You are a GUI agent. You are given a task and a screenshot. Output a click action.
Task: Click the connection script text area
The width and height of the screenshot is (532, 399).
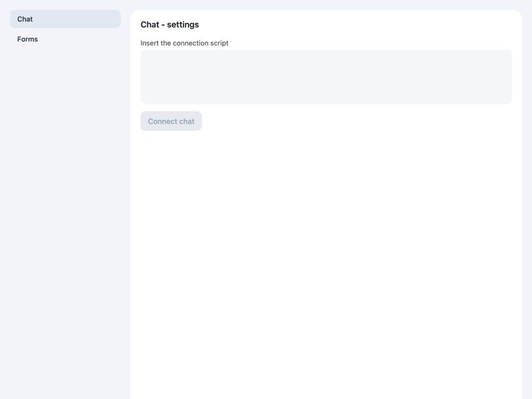326,77
